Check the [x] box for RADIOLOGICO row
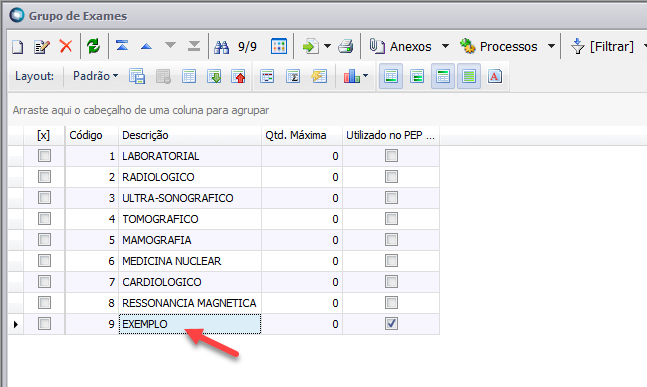 coord(44,177)
